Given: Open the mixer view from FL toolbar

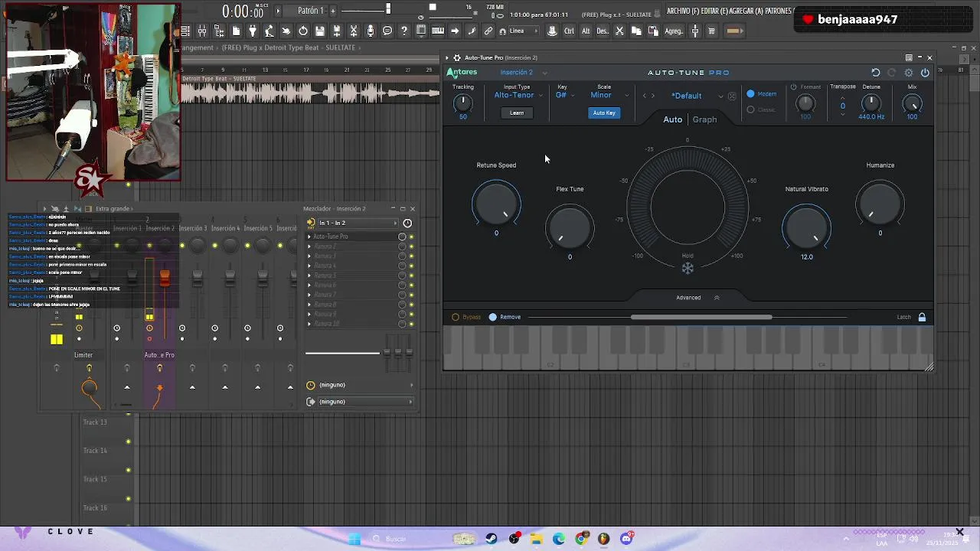Looking at the screenshot, I should [202, 31].
